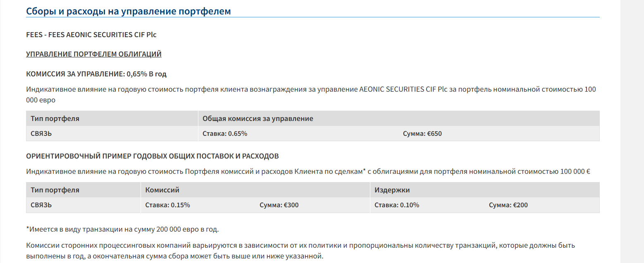Click the "Сумма: €650" table cell
The image size is (644, 263).
coord(422,134)
